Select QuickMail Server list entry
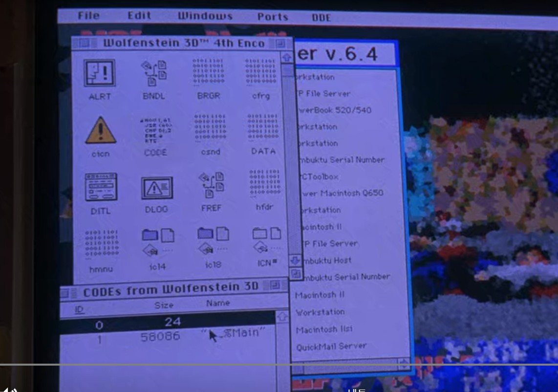Image resolution: width=558 pixels, height=392 pixels. 331,347
